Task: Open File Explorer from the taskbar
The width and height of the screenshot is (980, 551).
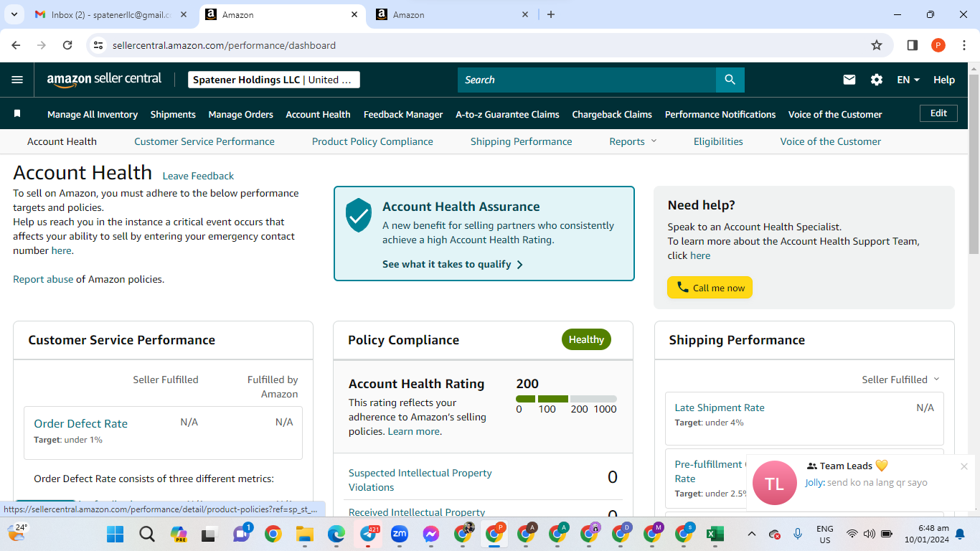Action: (x=304, y=534)
